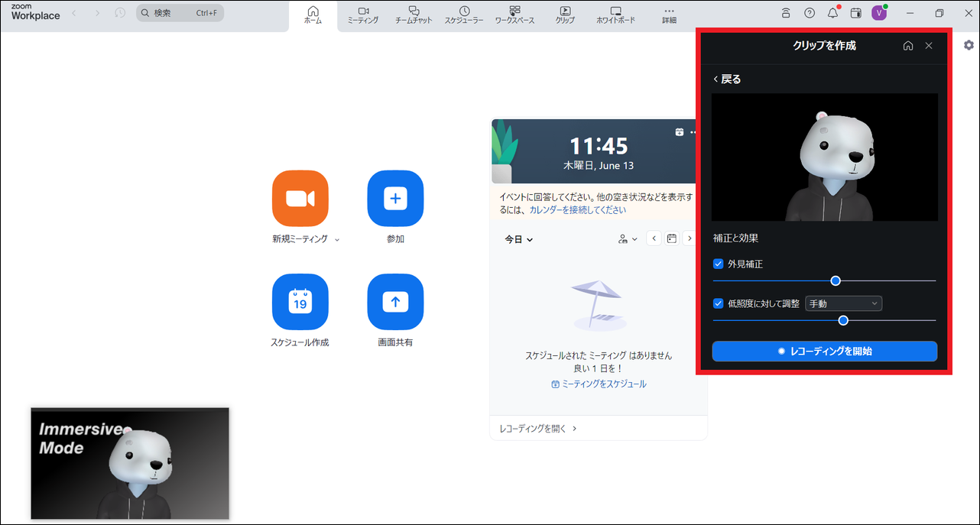Open the history clock icon
The image size is (980, 525).
120,13
